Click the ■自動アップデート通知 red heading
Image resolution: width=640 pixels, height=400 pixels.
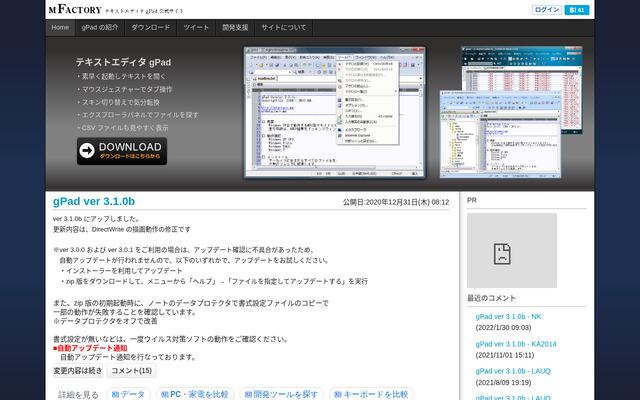(90, 348)
